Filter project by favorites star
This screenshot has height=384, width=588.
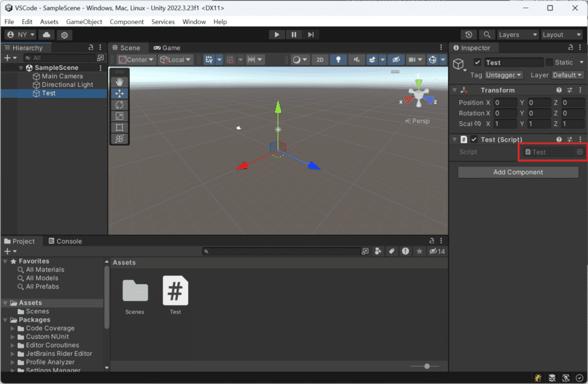[x=419, y=251]
